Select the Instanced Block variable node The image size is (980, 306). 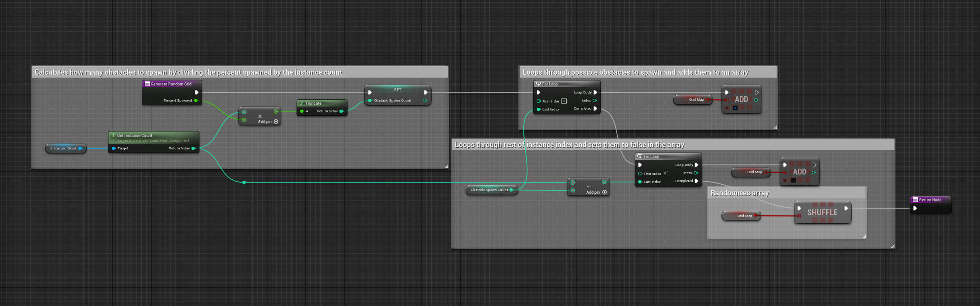point(66,149)
